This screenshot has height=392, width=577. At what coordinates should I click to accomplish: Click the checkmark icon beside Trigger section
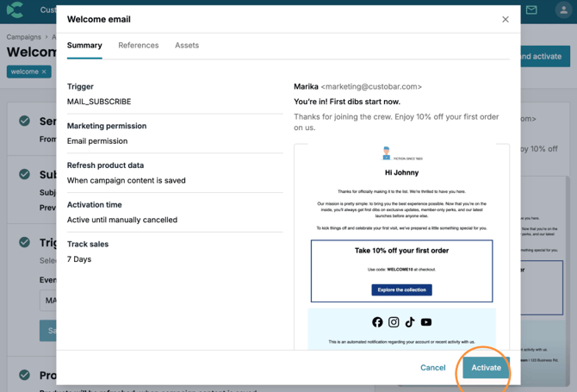pyautogui.click(x=24, y=242)
